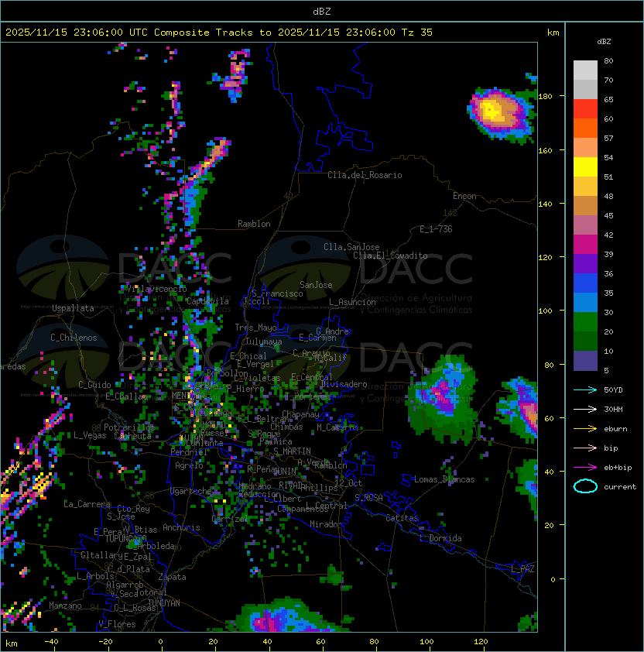This screenshot has width=644, height=652.
Task: Click the 'dBZ' title at top
Action: coord(322,11)
